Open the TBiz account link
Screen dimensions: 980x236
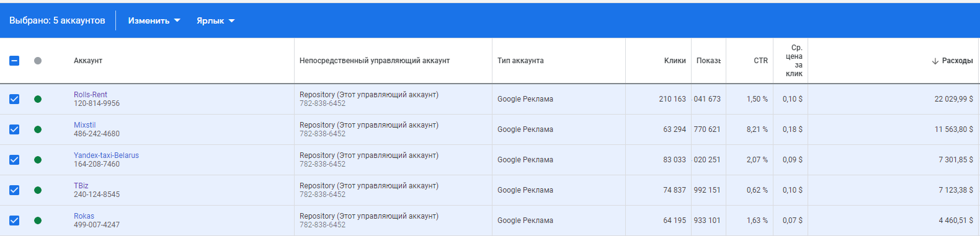(x=81, y=186)
